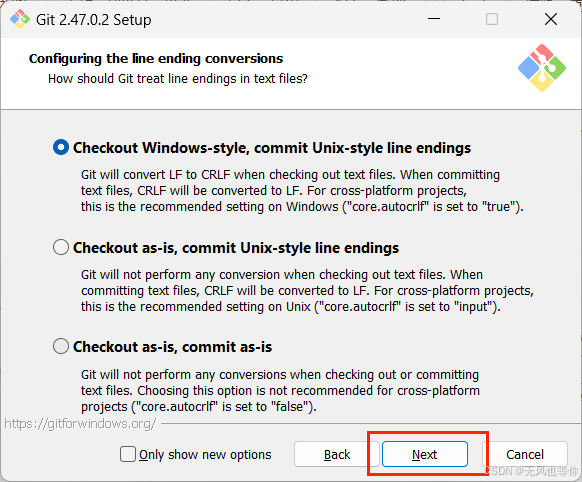The image size is (582, 482).
Task: Click the Configuring line ending conversions heading
Action: 156,59
